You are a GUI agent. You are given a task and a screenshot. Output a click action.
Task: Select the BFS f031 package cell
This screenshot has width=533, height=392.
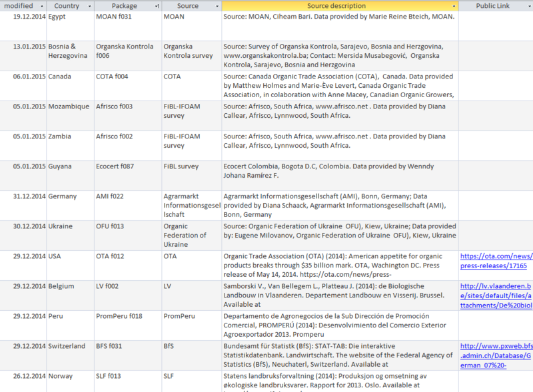128,355
